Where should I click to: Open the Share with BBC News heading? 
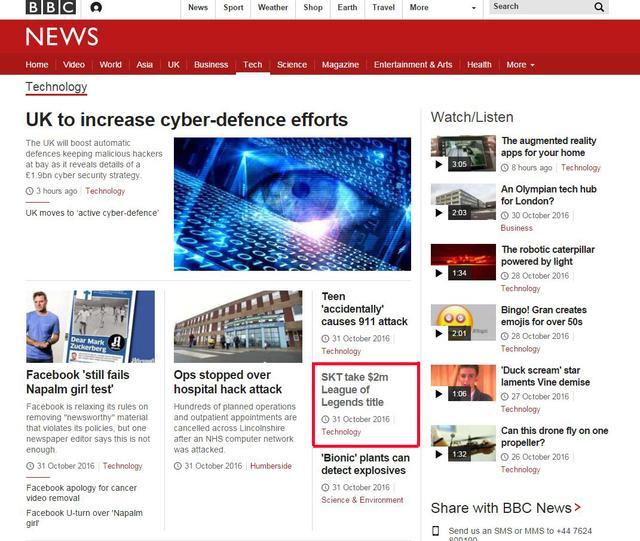[x=501, y=508]
